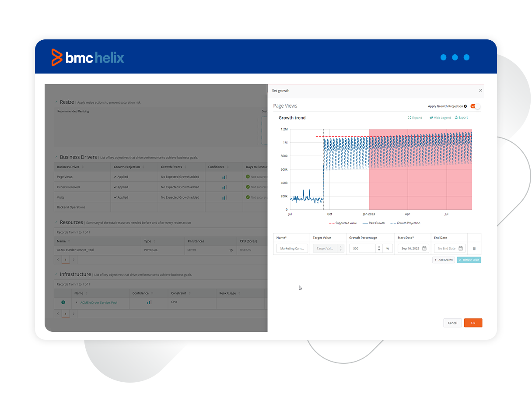This screenshot has height=394, width=532.
Task: Collapse the Resources section
Action: pos(56,222)
